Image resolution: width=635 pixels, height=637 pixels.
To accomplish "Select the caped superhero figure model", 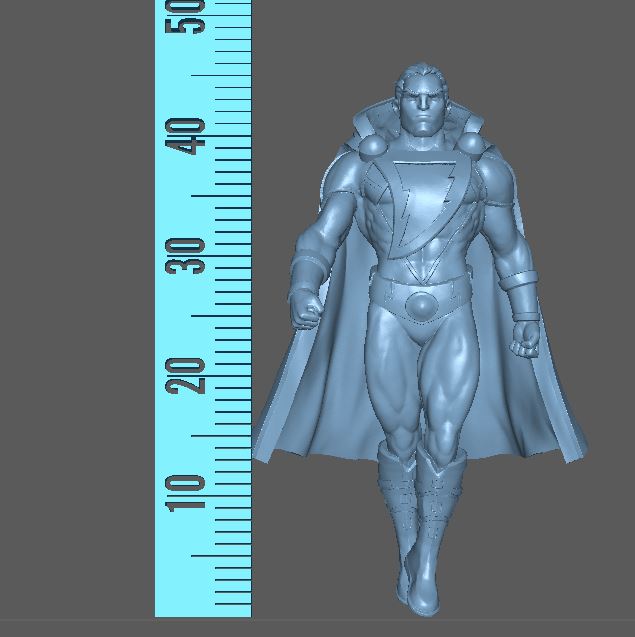I will click(x=420, y=341).
